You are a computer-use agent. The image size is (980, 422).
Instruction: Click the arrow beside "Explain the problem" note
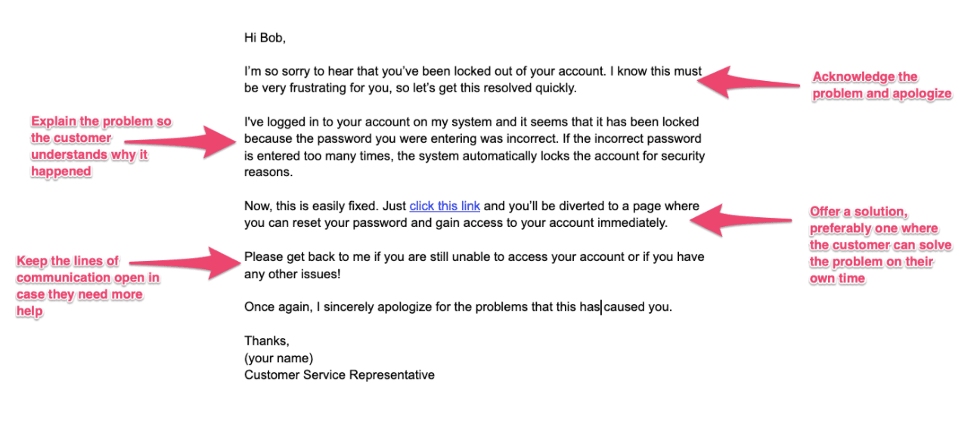(x=178, y=141)
